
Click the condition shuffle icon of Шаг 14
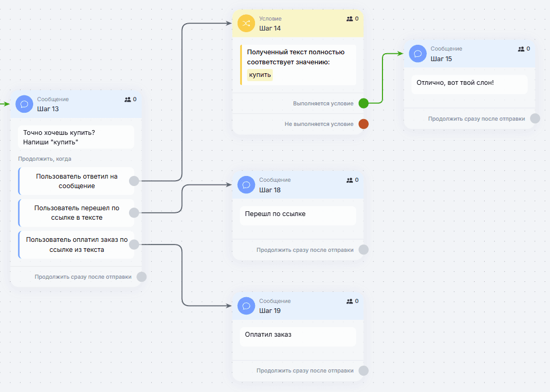246,24
